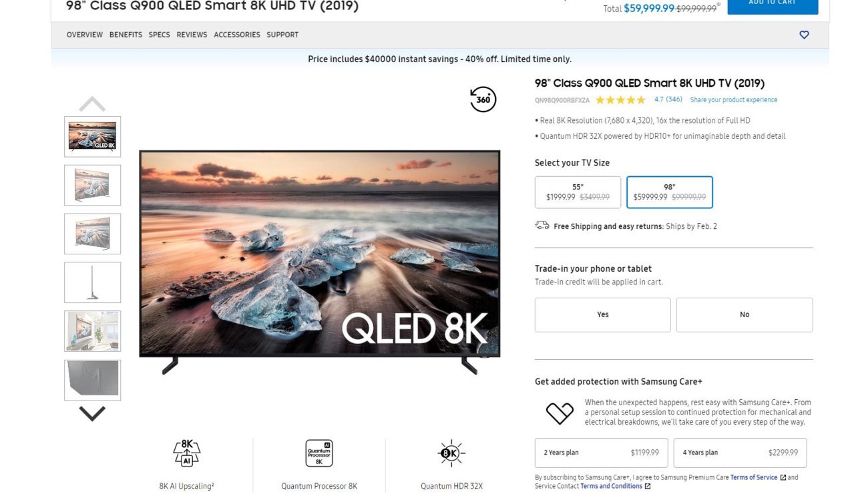Click the 8K AI Upscaling feature icon

click(186, 453)
